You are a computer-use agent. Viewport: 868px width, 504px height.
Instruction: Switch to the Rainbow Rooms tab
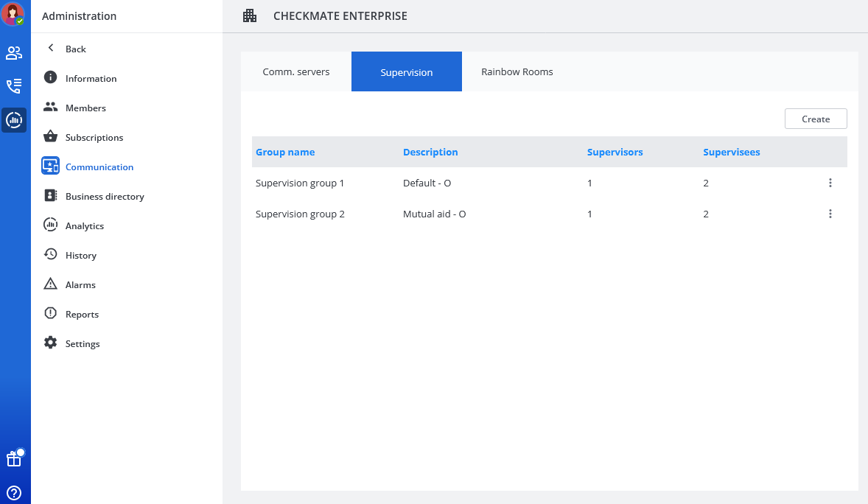[x=517, y=71]
